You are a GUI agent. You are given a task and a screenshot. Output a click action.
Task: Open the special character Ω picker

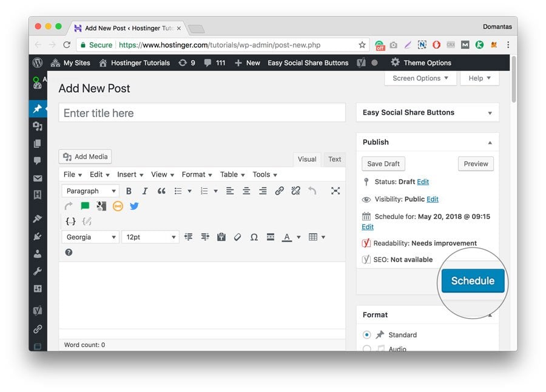click(x=254, y=237)
